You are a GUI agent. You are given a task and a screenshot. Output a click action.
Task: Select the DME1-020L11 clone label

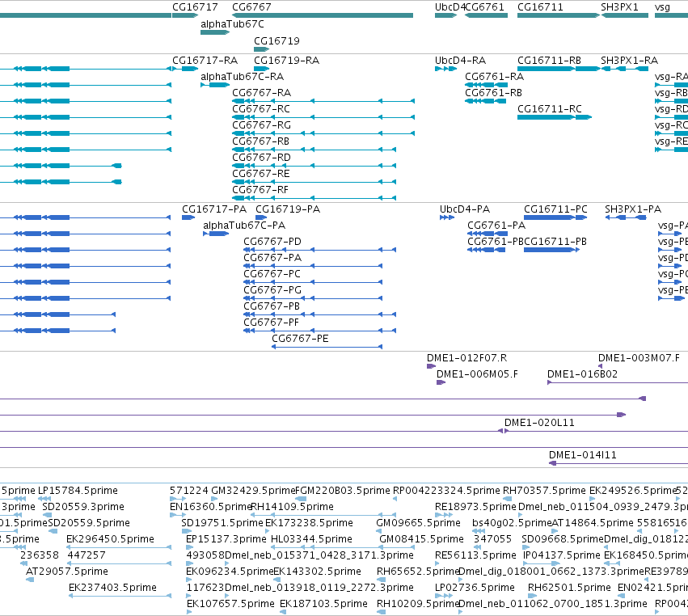coord(539,423)
